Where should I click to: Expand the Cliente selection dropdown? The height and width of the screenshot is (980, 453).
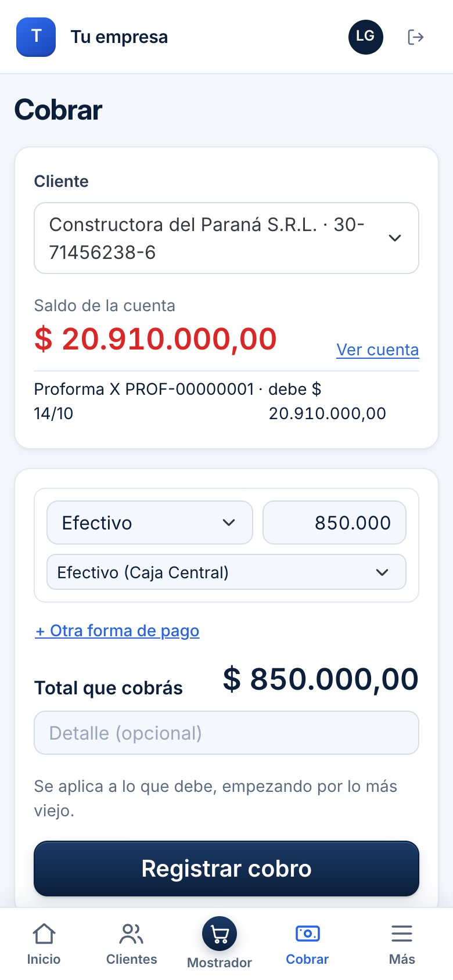click(x=227, y=238)
